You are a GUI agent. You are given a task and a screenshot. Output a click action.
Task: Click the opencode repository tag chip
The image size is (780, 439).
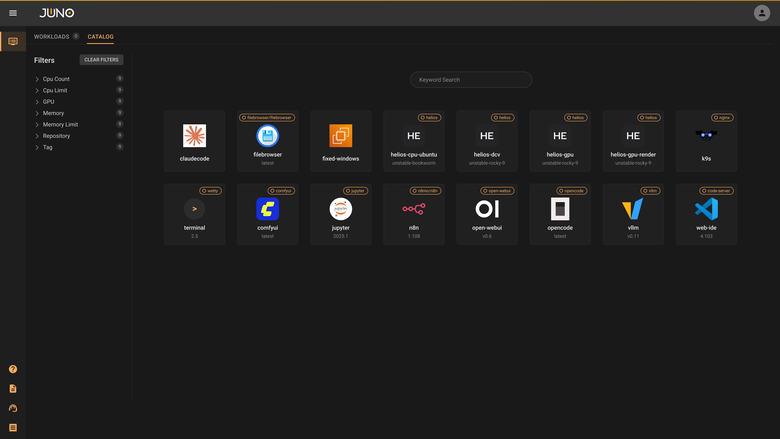click(572, 191)
